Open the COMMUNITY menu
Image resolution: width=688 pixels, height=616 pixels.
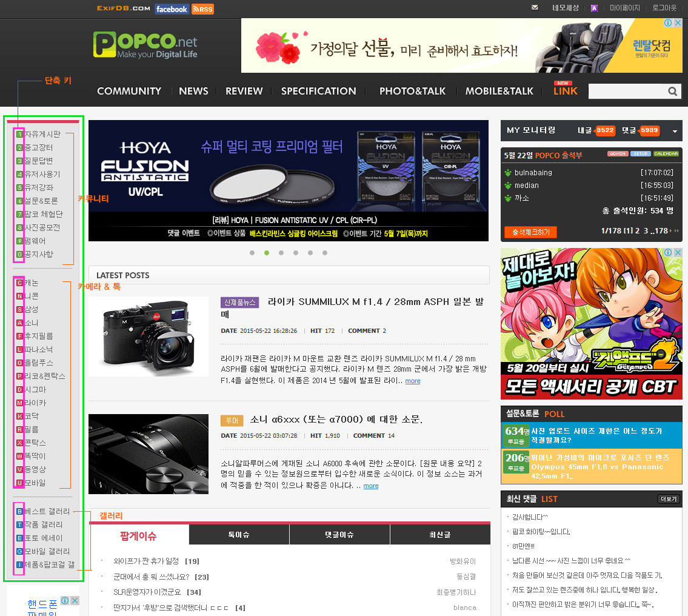(129, 92)
